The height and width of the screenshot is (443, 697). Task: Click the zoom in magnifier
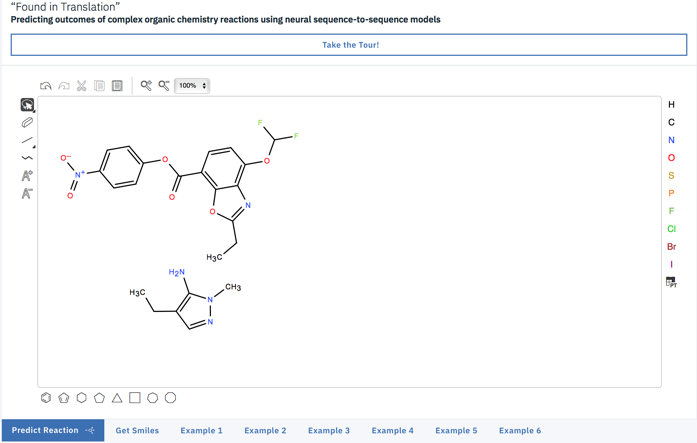pos(146,86)
